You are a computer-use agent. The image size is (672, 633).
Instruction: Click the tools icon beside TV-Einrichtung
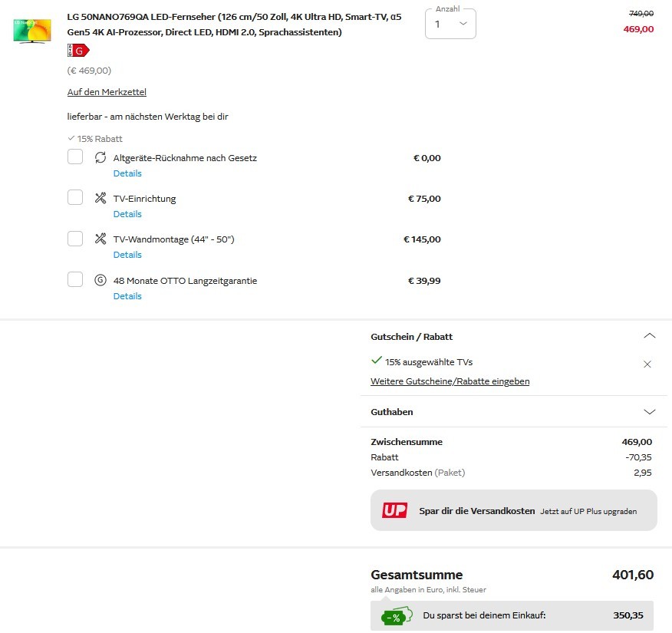[100, 198]
